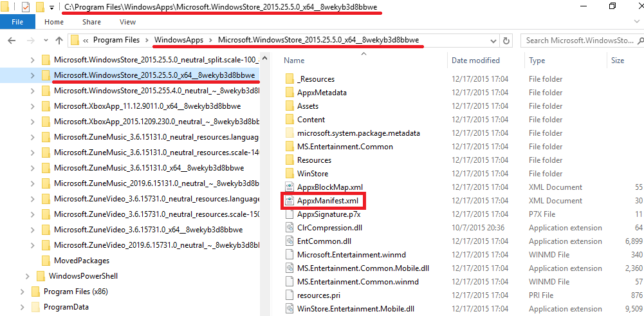The width and height of the screenshot is (644, 316).
Task: Click Microsoft.WindowsStore segment in address breadcrumb
Action: pos(318,40)
